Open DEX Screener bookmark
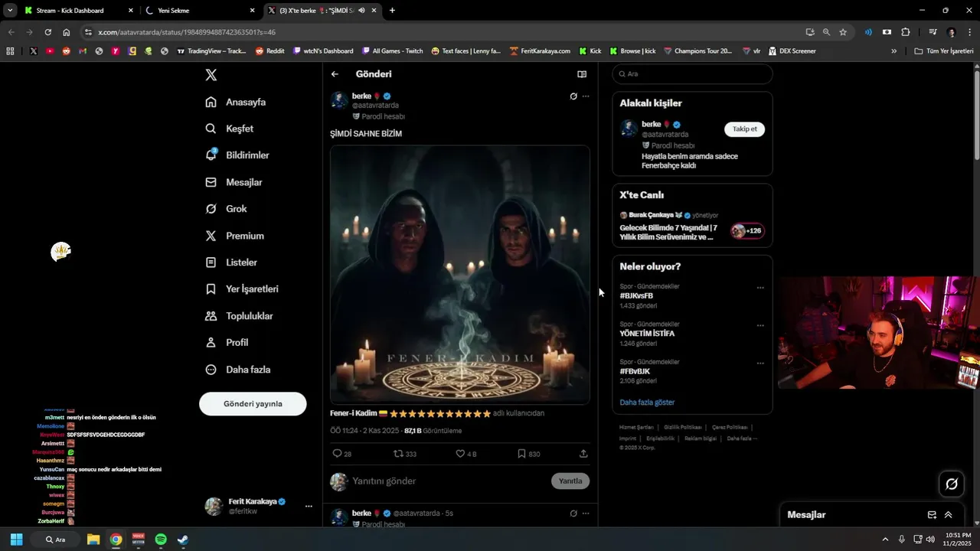The height and width of the screenshot is (551, 980). (792, 51)
